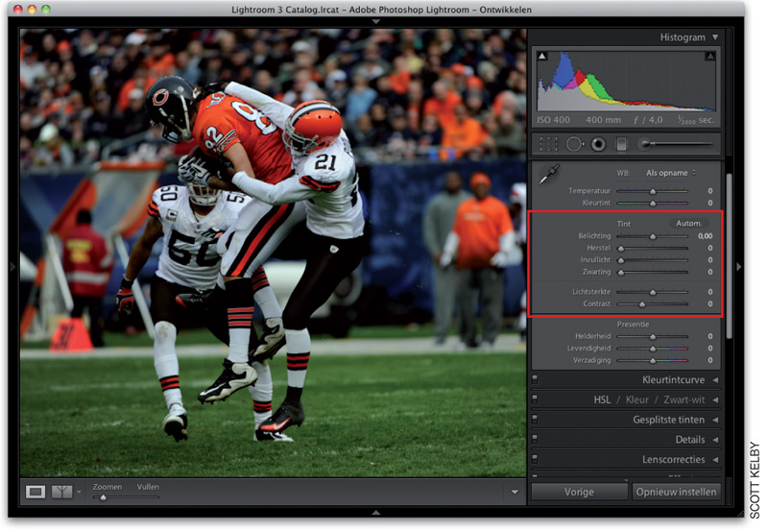
Task: Open the WB 'Als opname' preset dropdown
Action: 670,173
